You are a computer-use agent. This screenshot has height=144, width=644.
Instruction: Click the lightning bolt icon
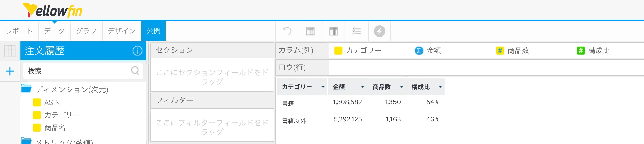coord(379,31)
